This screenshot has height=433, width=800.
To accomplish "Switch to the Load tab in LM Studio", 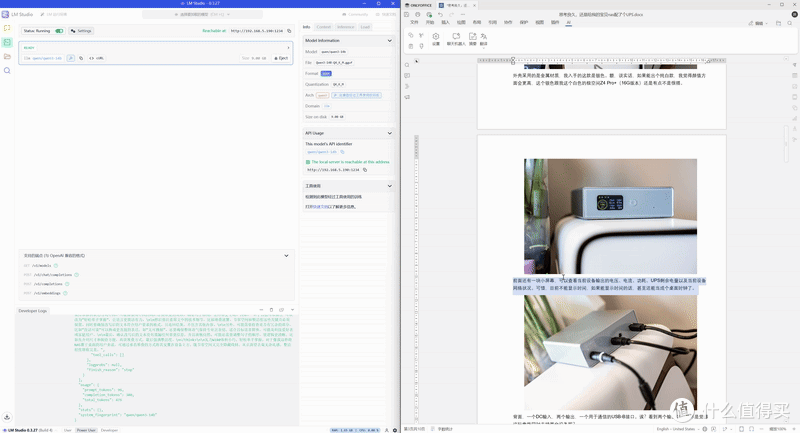I will point(365,27).
